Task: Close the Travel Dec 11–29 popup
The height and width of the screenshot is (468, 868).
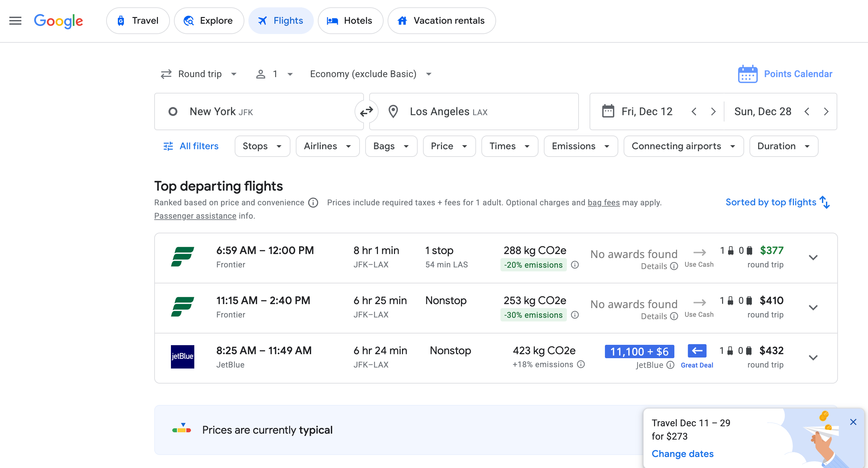Action: pos(853,422)
